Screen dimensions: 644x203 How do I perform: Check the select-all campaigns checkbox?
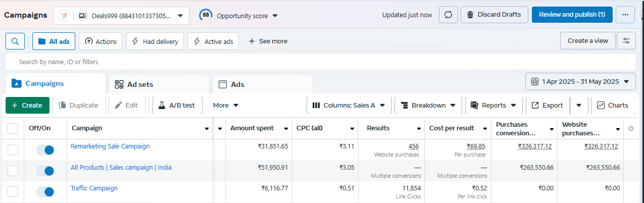tap(13, 128)
